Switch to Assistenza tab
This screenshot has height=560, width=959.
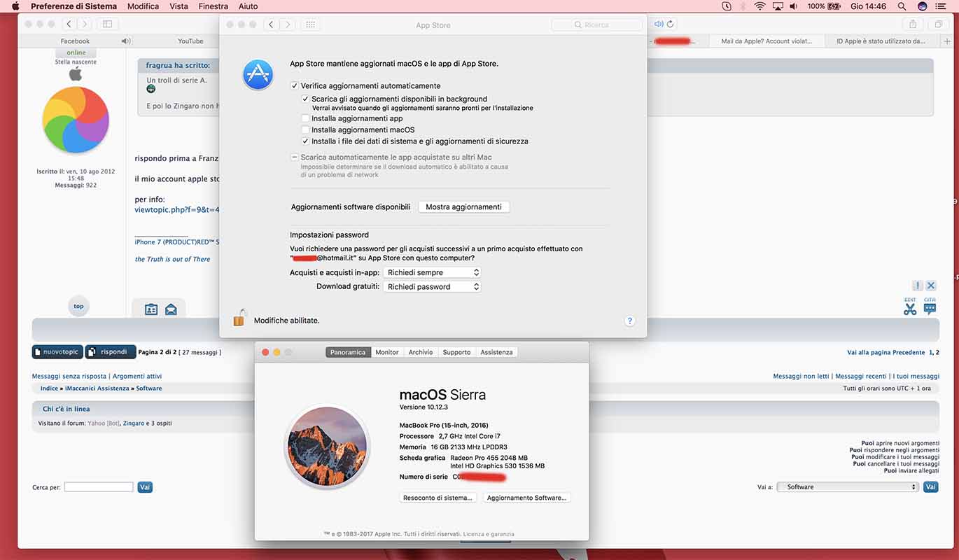[496, 352]
